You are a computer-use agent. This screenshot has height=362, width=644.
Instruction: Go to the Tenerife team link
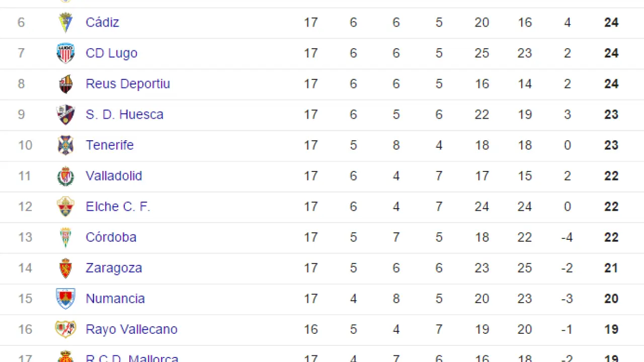point(110,145)
